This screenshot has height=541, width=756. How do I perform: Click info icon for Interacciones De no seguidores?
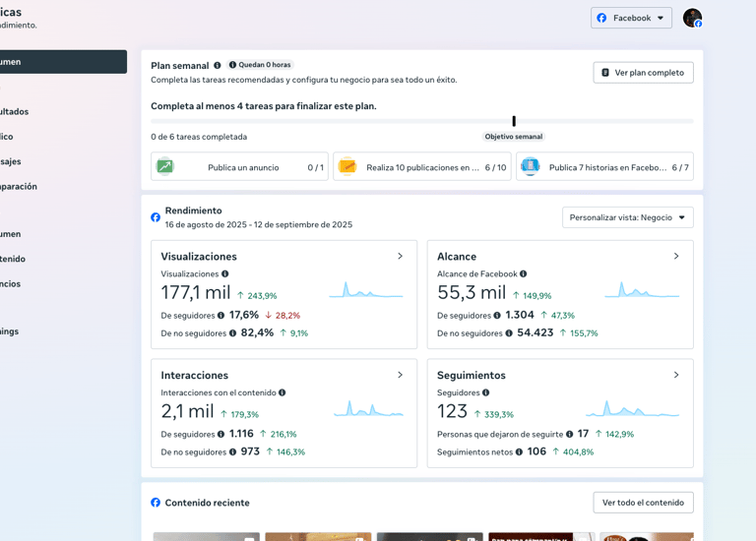coord(232,451)
